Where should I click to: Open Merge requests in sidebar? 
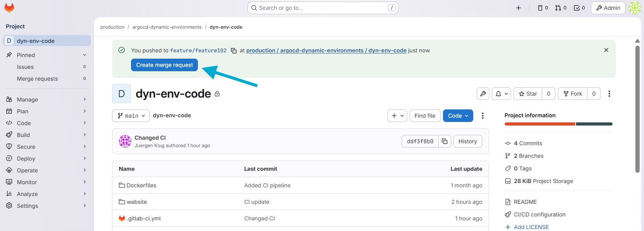[x=37, y=79]
